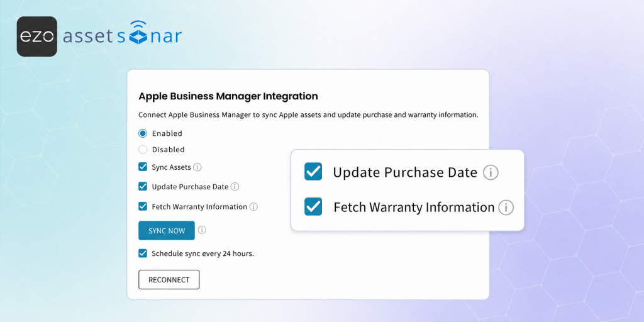
Task: Click the Disabled label text
Action: pos(169,150)
